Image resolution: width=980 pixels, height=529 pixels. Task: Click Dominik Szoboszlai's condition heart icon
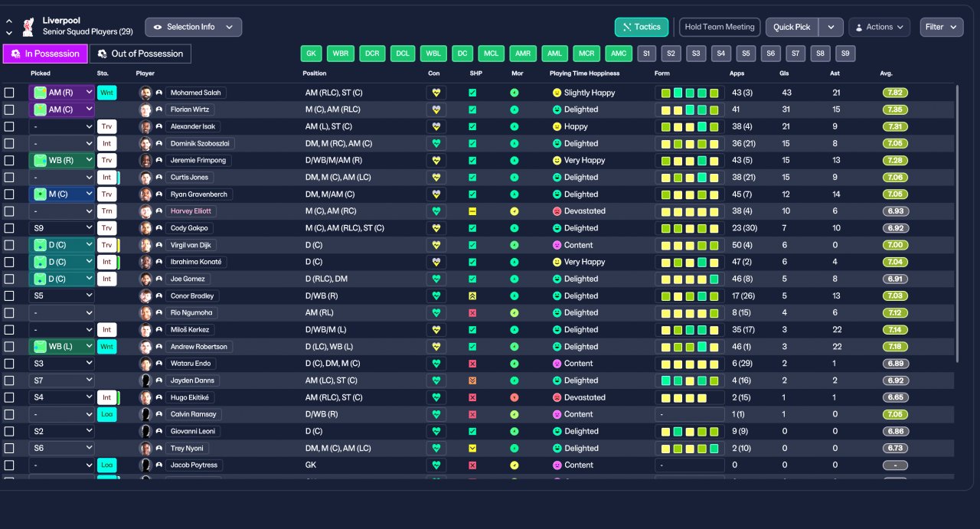click(436, 143)
